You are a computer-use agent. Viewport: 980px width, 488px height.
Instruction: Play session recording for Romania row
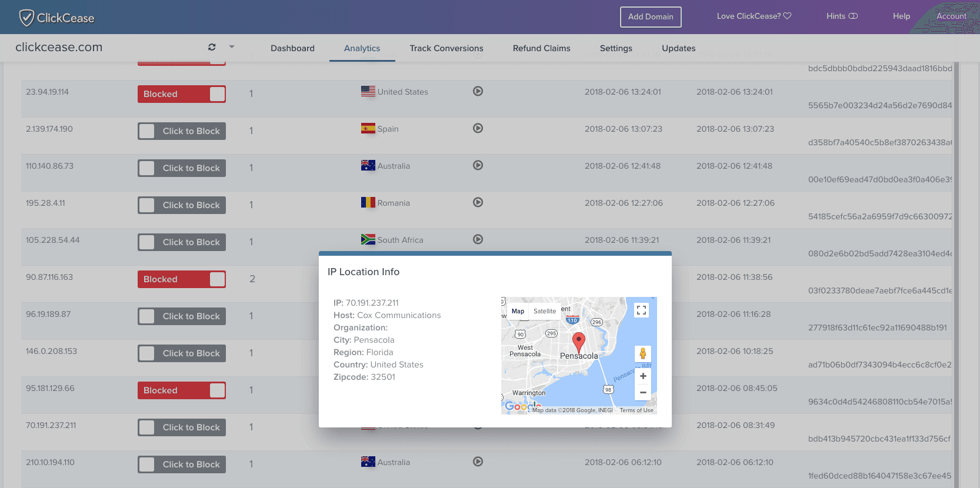478,202
